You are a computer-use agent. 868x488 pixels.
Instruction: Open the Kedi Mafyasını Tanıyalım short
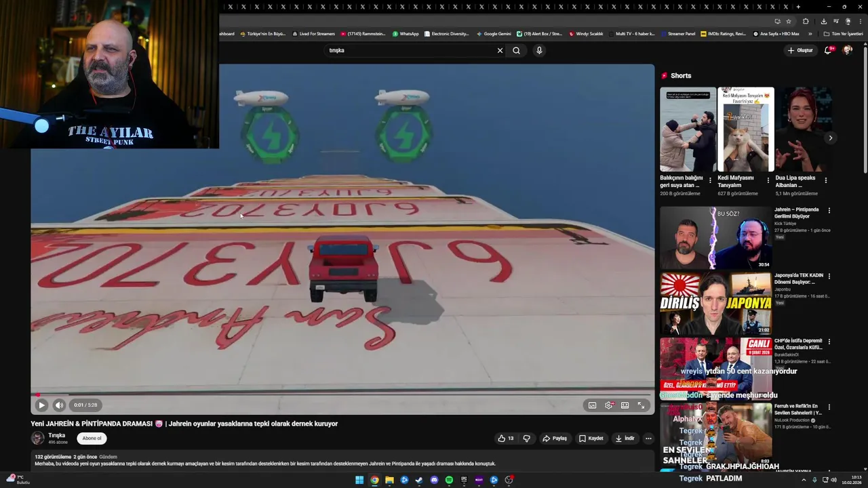[x=745, y=129]
